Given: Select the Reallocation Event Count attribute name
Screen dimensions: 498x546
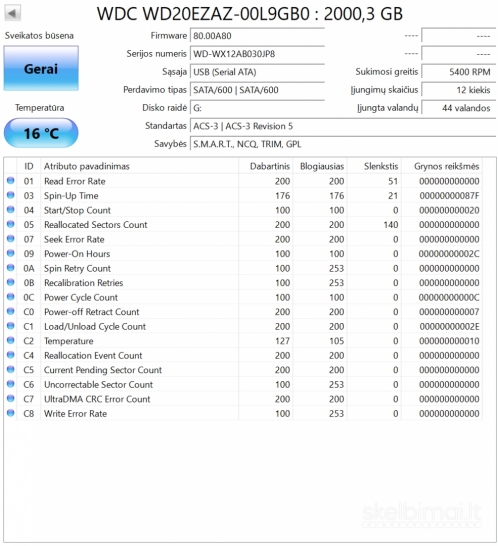Looking at the screenshot, I should point(93,356).
